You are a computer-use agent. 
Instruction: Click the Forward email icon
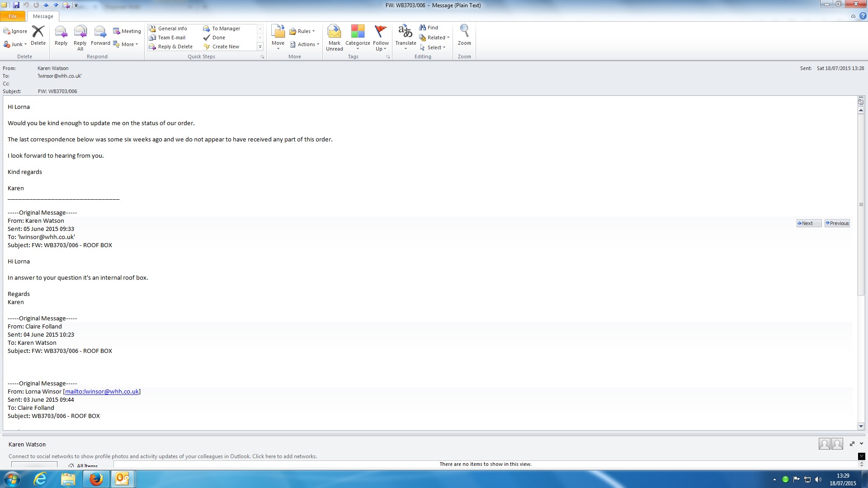tap(100, 33)
